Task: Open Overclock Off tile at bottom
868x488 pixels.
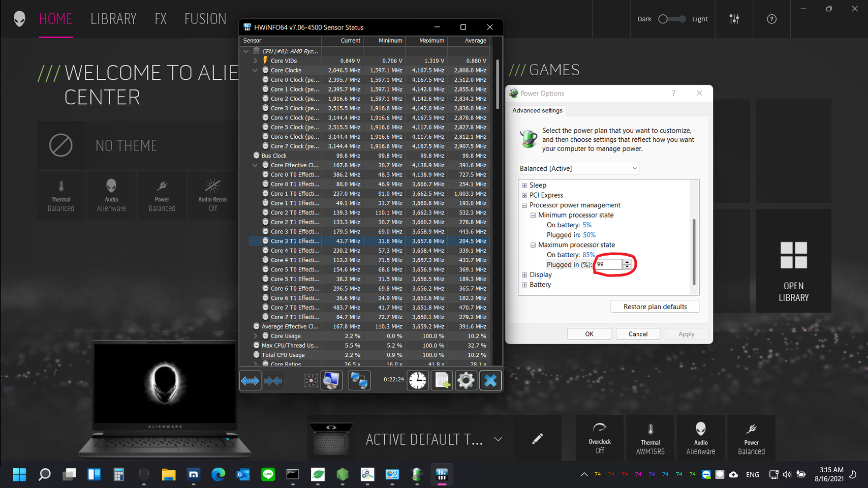Action: point(600,438)
